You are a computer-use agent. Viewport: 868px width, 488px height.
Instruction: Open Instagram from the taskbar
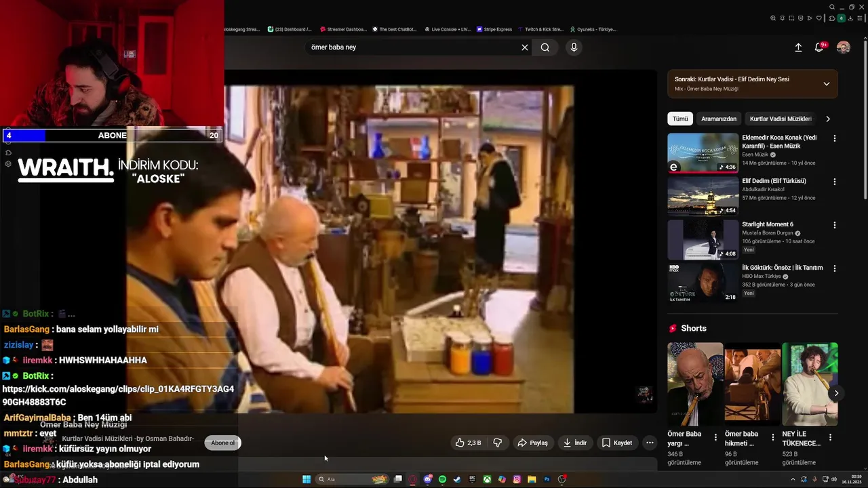517,479
